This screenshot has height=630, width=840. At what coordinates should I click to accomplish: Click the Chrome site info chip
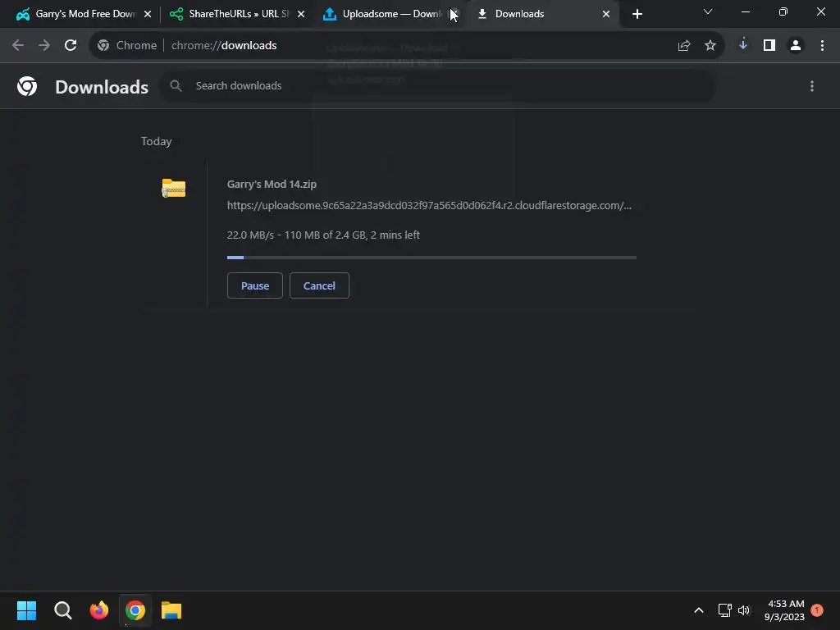pyautogui.click(x=127, y=46)
